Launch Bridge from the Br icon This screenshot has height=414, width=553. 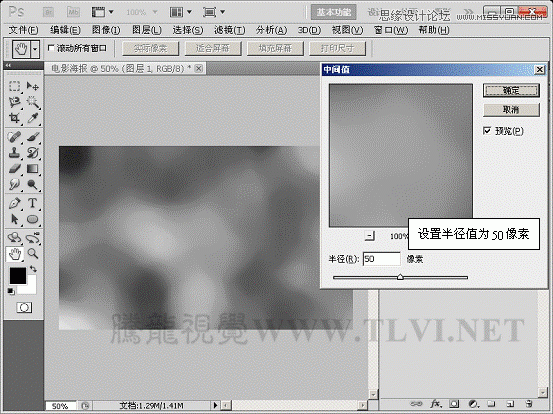pyautogui.click(x=48, y=12)
